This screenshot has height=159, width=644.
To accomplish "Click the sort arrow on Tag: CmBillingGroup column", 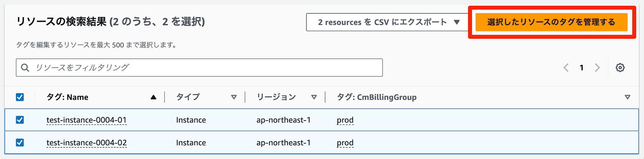I will tap(628, 97).
